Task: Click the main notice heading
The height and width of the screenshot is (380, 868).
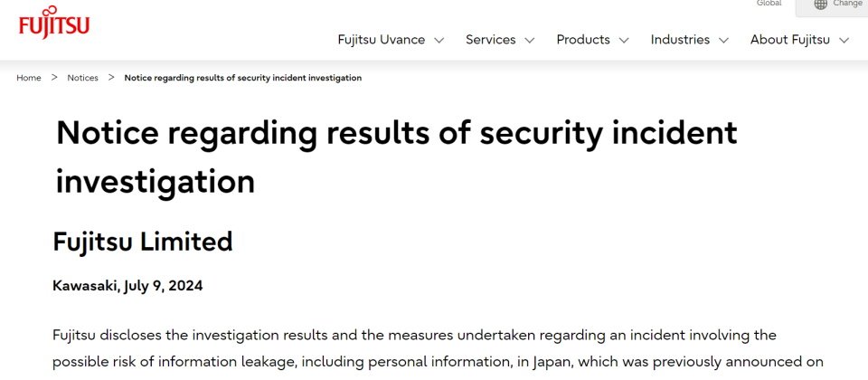Action: click(x=396, y=157)
